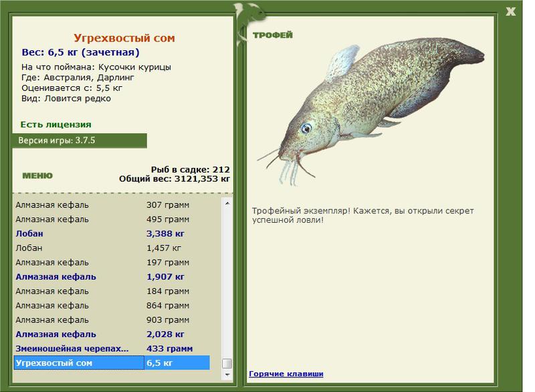The width and height of the screenshot is (535, 392).
Task: Click the fish list scroll-up arrow
Action: [227, 203]
